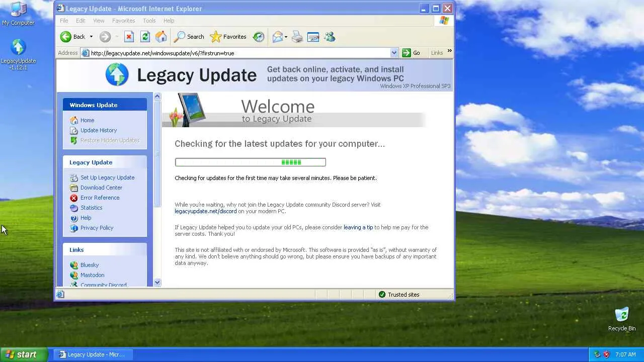Click the sidebar scrollbar up arrow
The height and width of the screenshot is (362, 644).
157,96
